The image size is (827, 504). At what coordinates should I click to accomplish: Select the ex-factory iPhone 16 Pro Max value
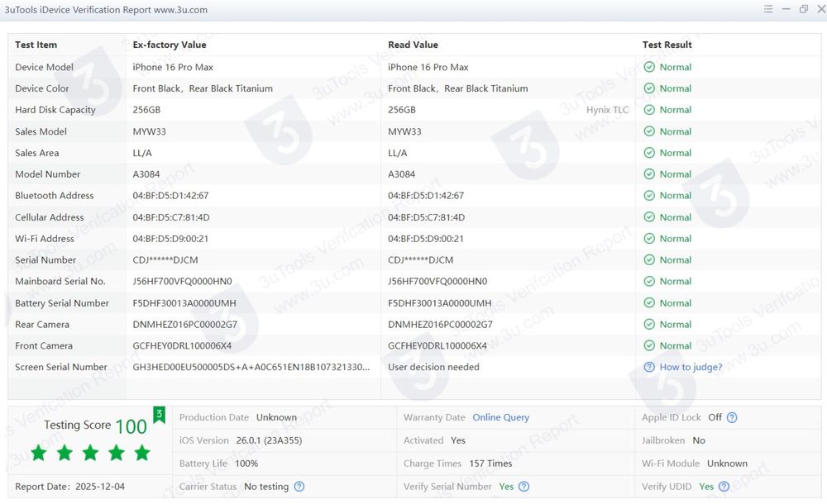tap(173, 67)
